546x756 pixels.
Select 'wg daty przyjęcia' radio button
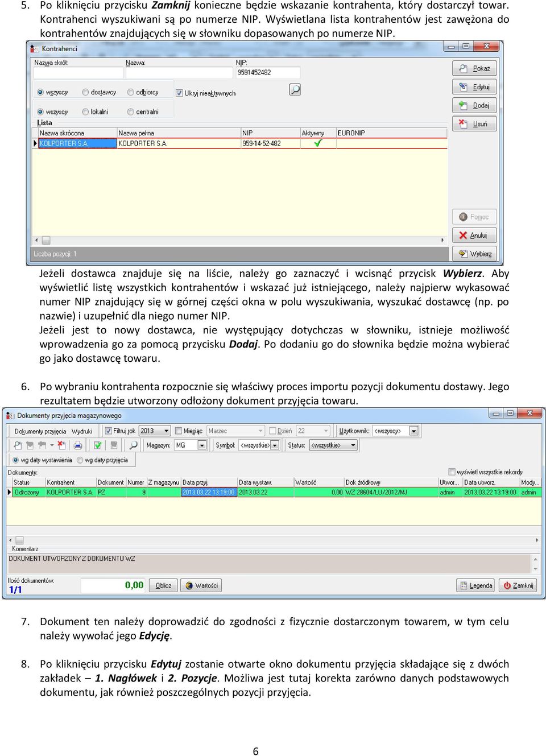tap(80, 460)
